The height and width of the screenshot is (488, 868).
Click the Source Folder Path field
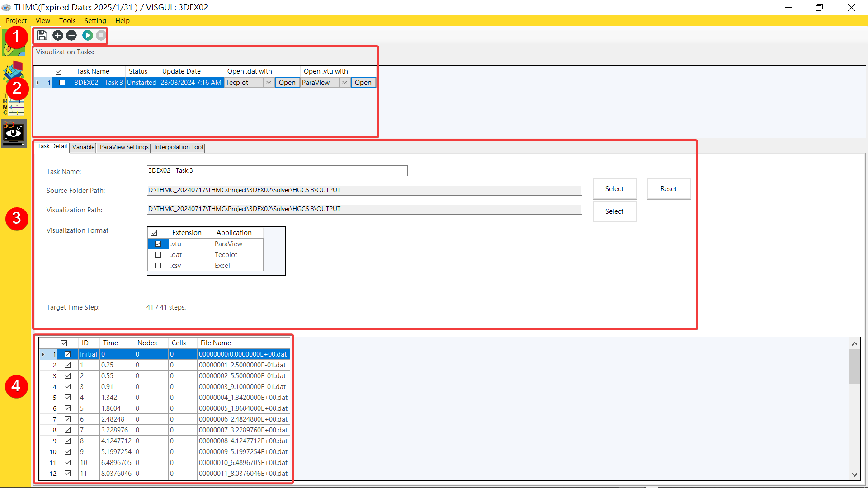click(x=364, y=190)
